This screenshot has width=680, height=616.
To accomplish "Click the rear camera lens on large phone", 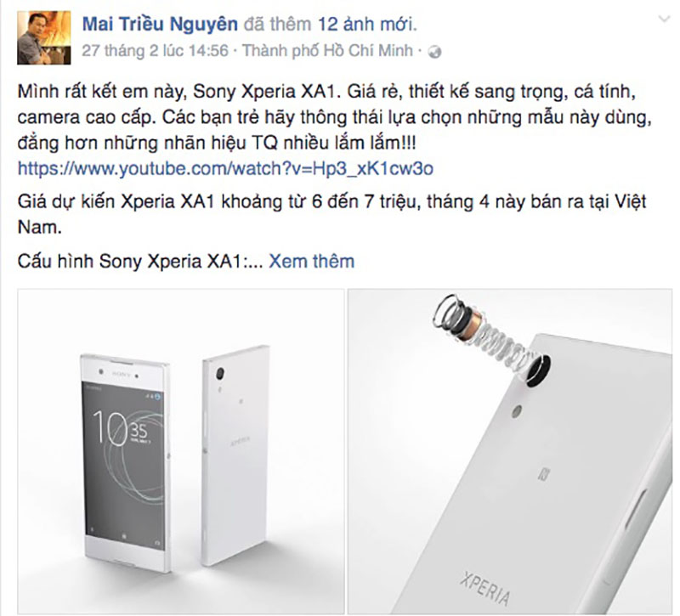I will [538, 370].
